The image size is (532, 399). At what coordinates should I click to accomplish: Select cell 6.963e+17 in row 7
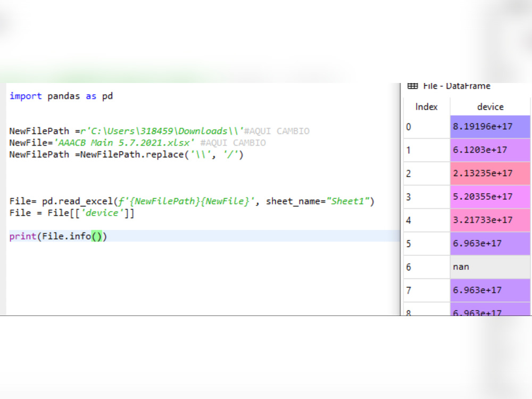click(x=491, y=290)
